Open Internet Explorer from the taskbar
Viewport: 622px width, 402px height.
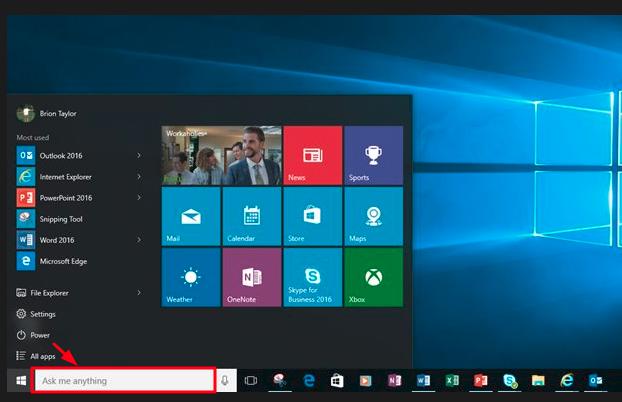[567, 381]
